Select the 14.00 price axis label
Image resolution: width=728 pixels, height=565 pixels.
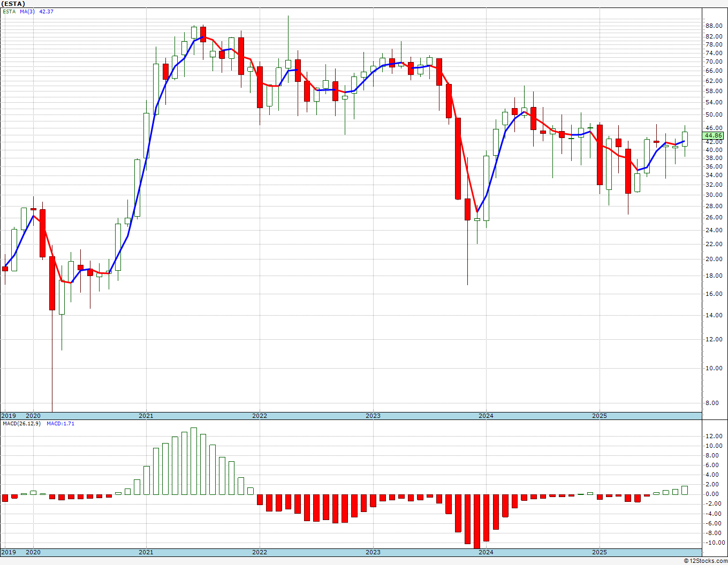[714, 315]
